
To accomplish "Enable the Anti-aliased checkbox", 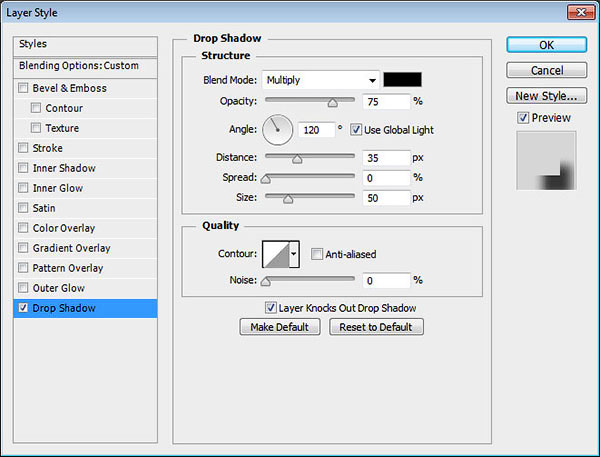I will (x=316, y=254).
